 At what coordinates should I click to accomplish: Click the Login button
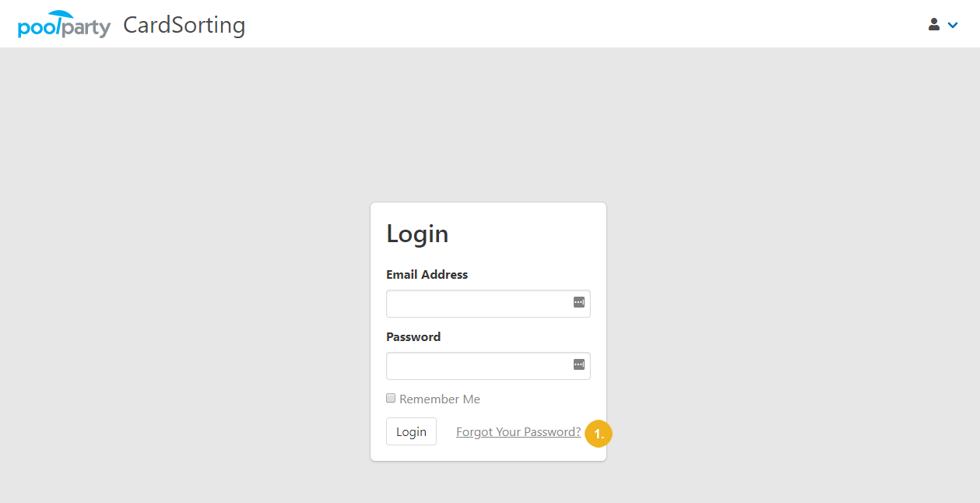[411, 431]
